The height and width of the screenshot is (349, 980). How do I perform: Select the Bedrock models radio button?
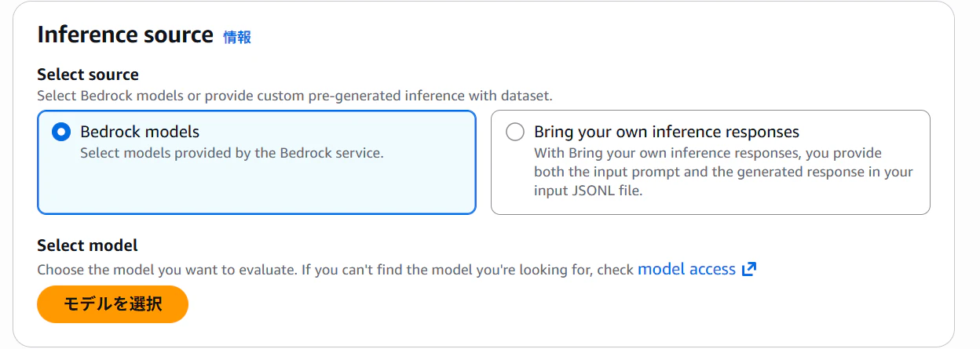(60, 132)
